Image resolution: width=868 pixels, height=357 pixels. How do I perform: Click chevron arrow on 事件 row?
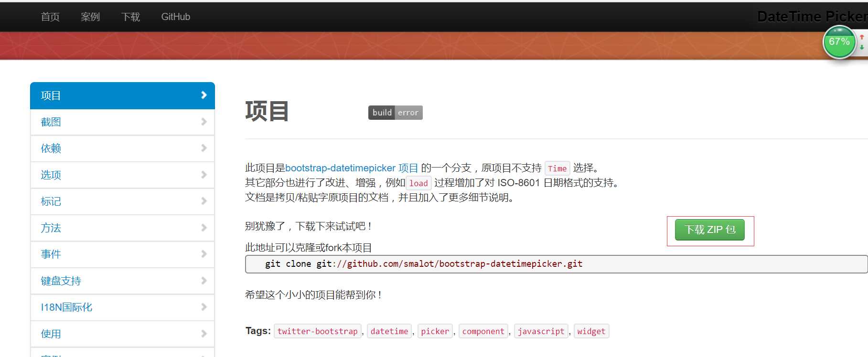click(x=204, y=254)
